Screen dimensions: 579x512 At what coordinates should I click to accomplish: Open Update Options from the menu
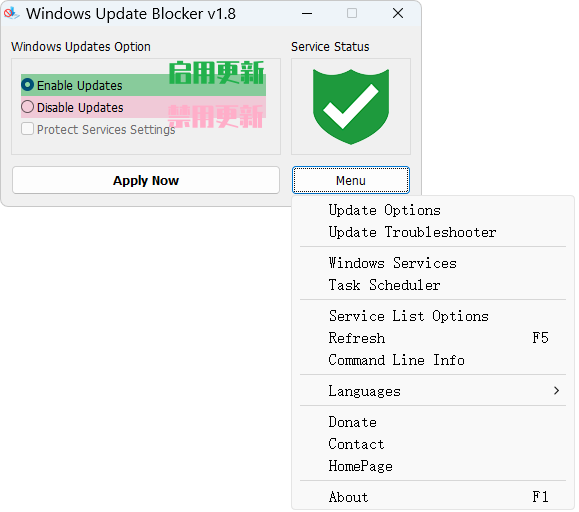(433, 210)
